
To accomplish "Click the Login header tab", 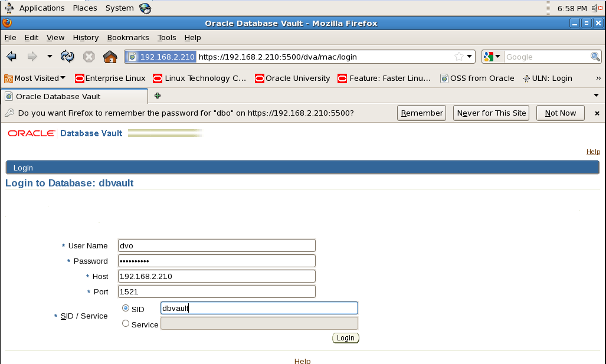I will pyautogui.click(x=23, y=168).
